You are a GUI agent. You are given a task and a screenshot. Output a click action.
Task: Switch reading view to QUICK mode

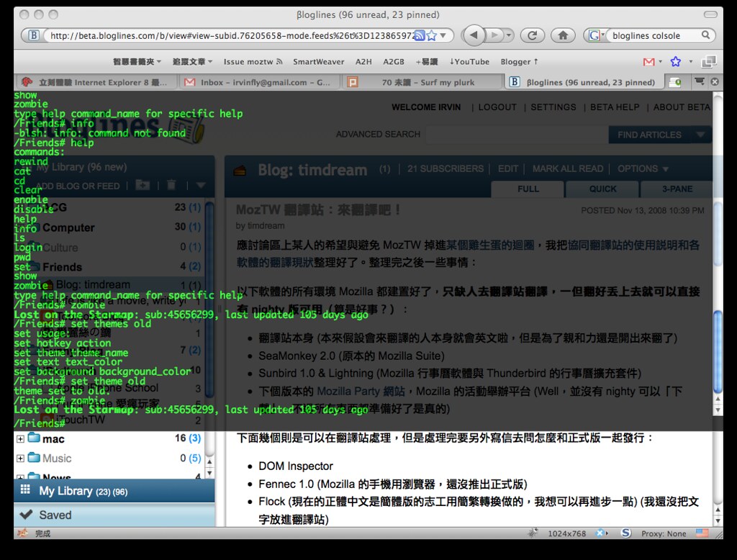coord(602,189)
